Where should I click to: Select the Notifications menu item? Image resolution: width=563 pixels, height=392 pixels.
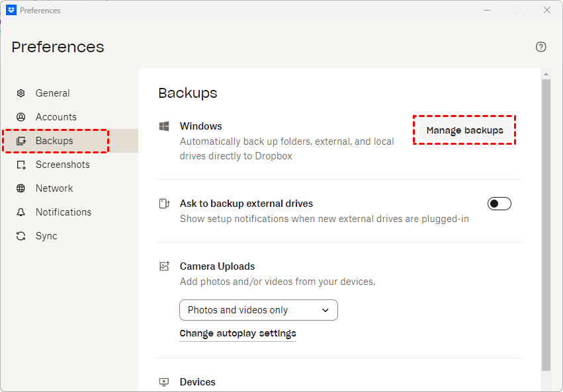[64, 212]
